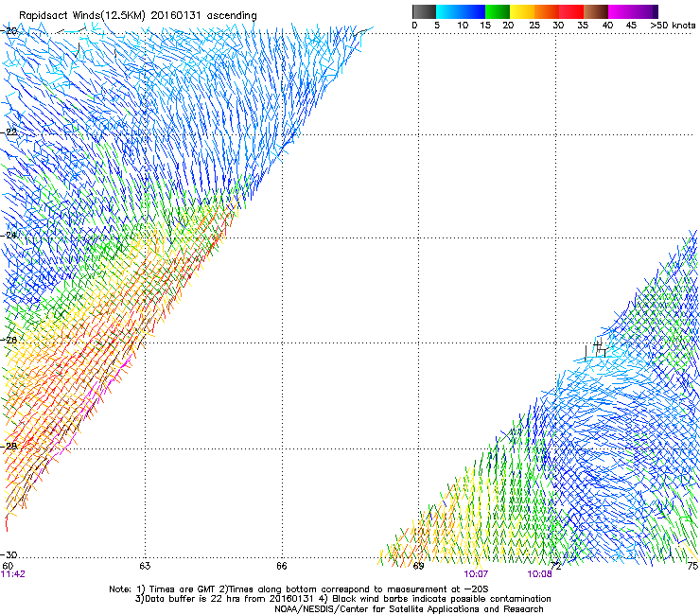Click the '-24' latitude axis label

pyautogui.click(x=9, y=235)
